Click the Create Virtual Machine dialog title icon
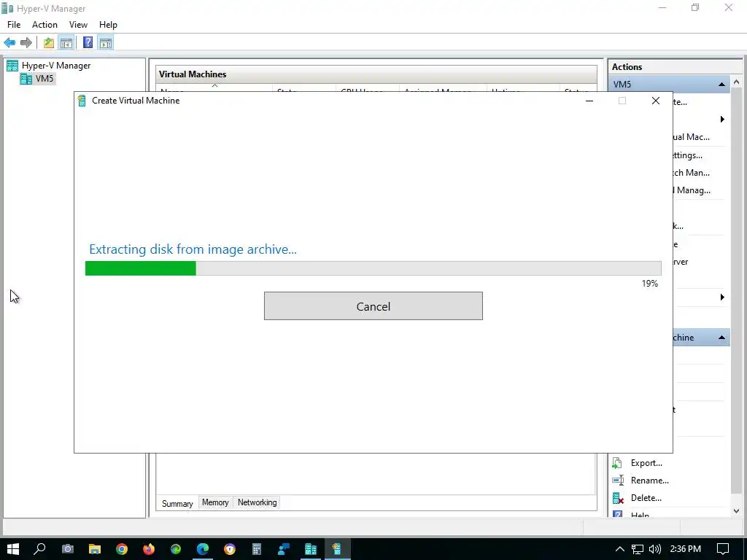Image resolution: width=747 pixels, height=560 pixels. 82,101
